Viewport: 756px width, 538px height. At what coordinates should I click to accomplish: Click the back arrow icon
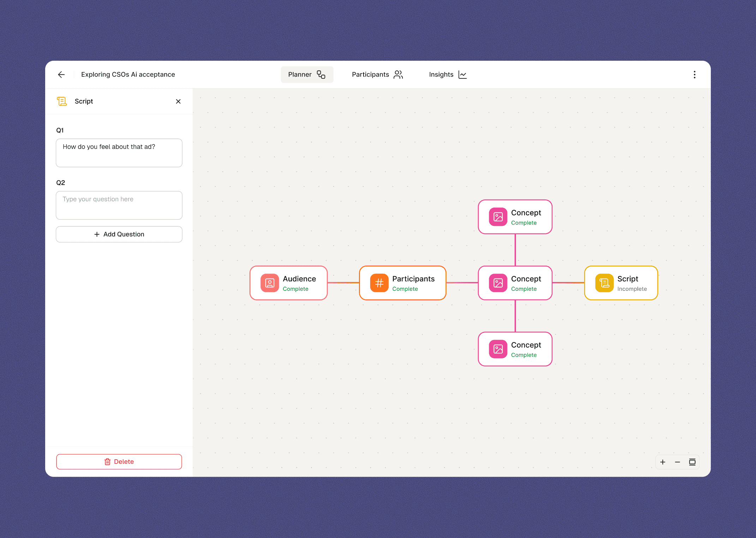tap(61, 74)
